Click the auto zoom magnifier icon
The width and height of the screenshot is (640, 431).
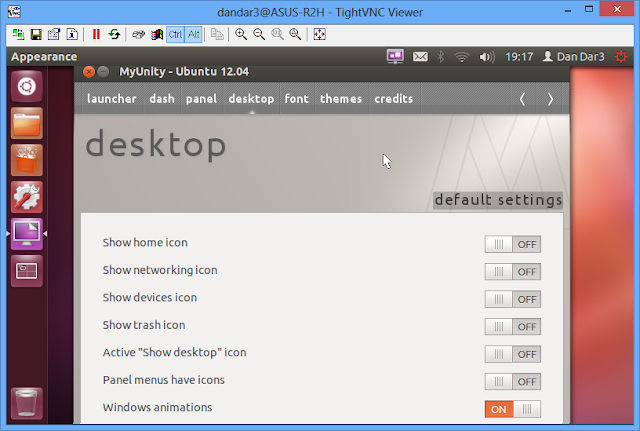tap(296, 35)
